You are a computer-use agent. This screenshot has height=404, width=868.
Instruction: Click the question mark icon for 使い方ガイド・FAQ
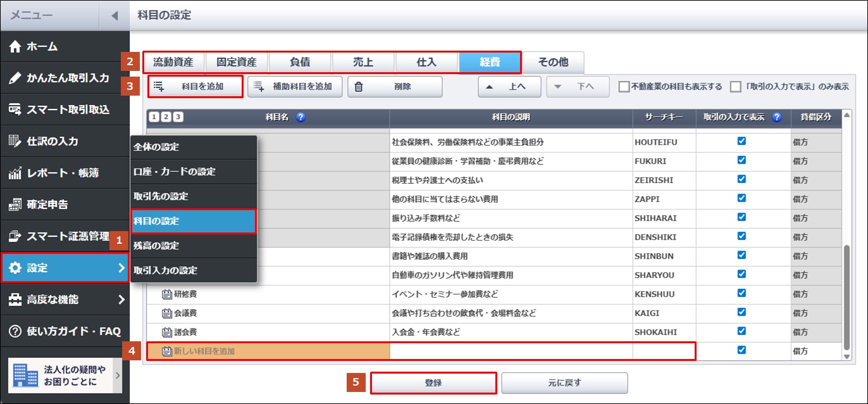15,331
